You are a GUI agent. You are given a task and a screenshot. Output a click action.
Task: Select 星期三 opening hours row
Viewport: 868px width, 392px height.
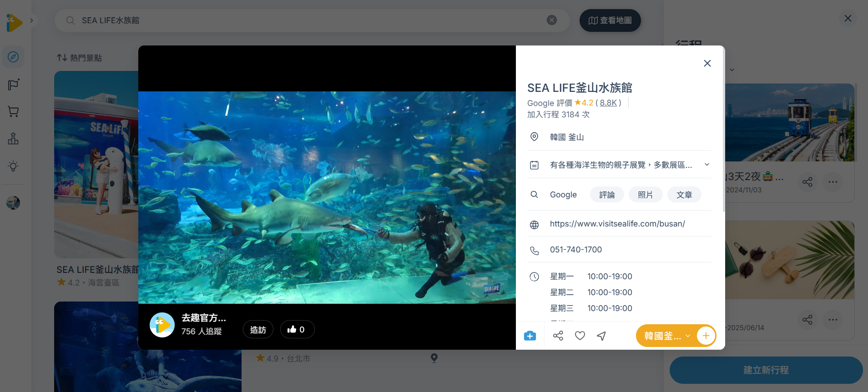click(x=591, y=308)
